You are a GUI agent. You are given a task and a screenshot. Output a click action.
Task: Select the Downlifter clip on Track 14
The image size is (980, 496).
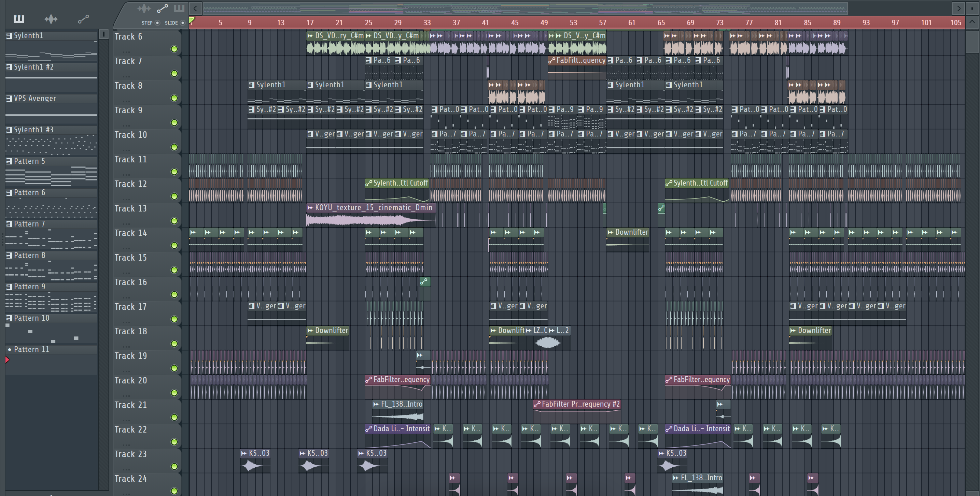(x=628, y=239)
